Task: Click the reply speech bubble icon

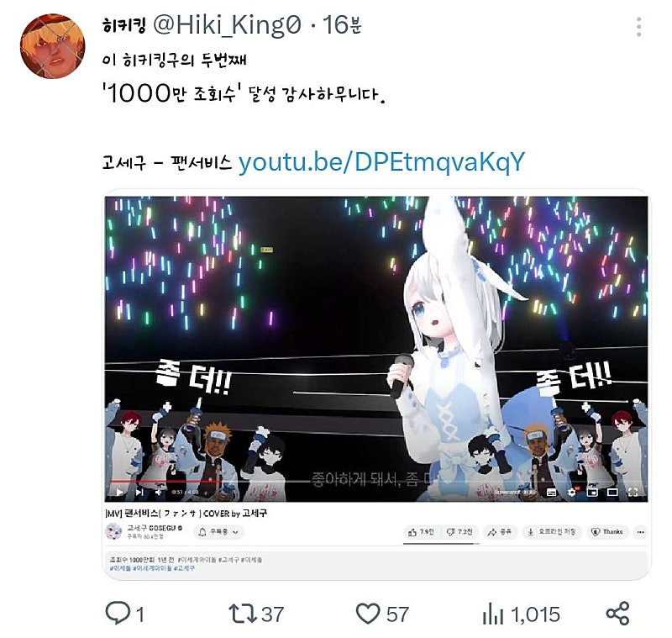Action: point(118,613)
